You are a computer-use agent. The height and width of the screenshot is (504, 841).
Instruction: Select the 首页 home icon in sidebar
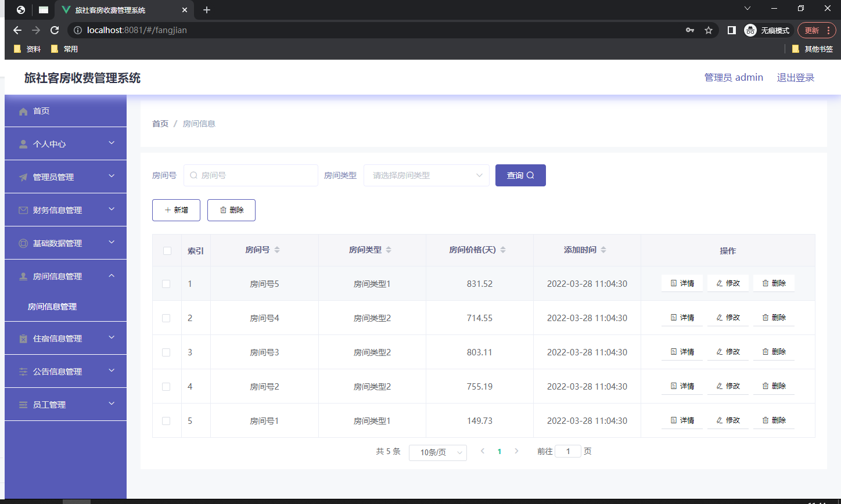23,110
